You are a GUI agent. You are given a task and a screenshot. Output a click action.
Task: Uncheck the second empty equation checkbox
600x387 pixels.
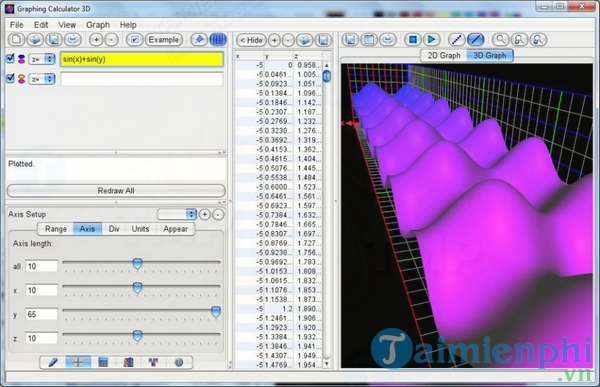point(10,78)
